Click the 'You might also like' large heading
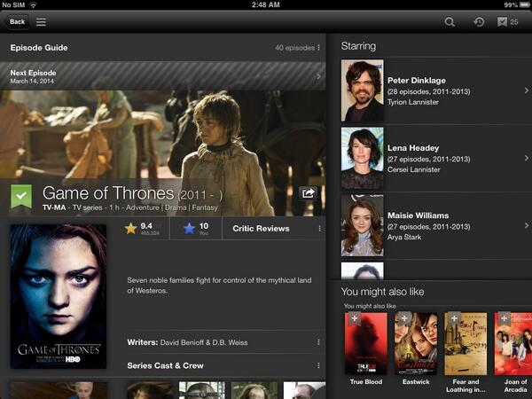The width and height of the screenshot is (532, 399). [382, 292]
